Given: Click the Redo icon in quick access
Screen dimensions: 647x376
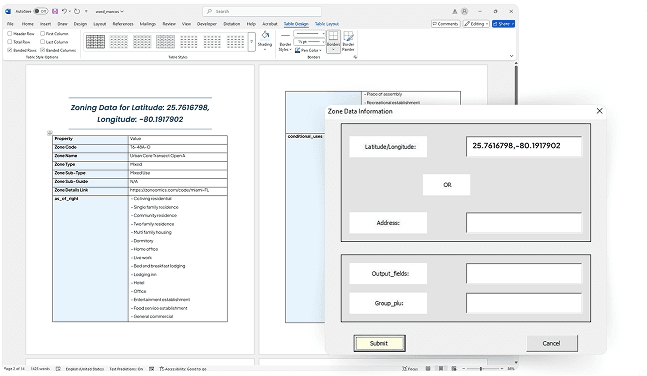Looking at the screenshot, I should pos(77,11).
